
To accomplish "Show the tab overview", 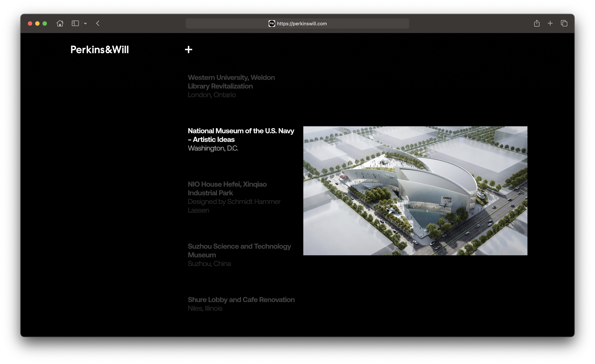I will (x=564, y=23).
